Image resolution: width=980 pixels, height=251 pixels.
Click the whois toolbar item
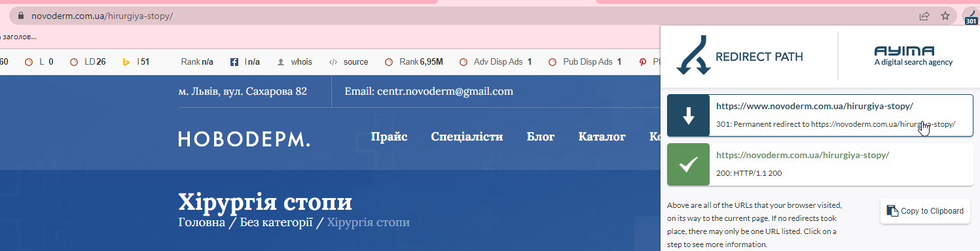[295, 62]
